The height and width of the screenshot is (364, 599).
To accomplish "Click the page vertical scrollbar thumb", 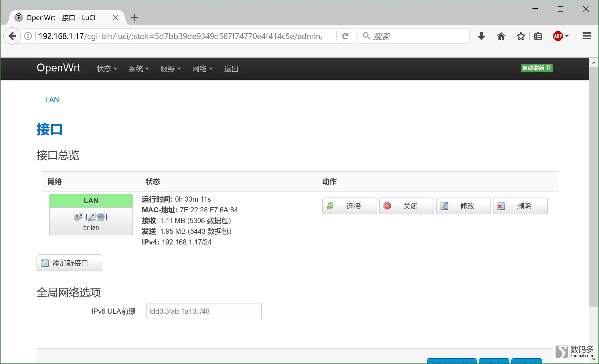I will pyautogui.click(x=594, y=187).
